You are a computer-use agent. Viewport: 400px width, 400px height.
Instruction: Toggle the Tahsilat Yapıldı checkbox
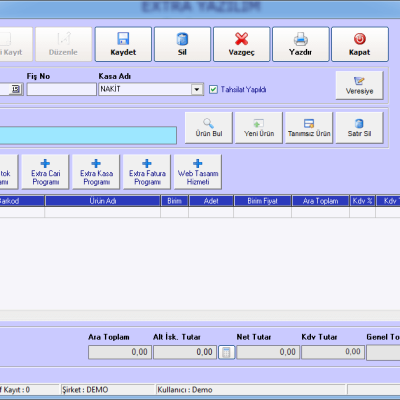(213, 89)
